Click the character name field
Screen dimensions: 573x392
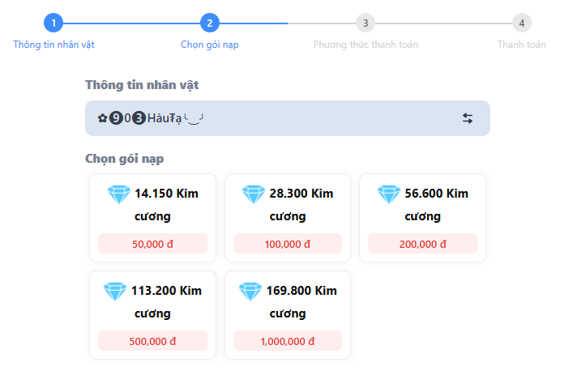[x=288, y=118]
